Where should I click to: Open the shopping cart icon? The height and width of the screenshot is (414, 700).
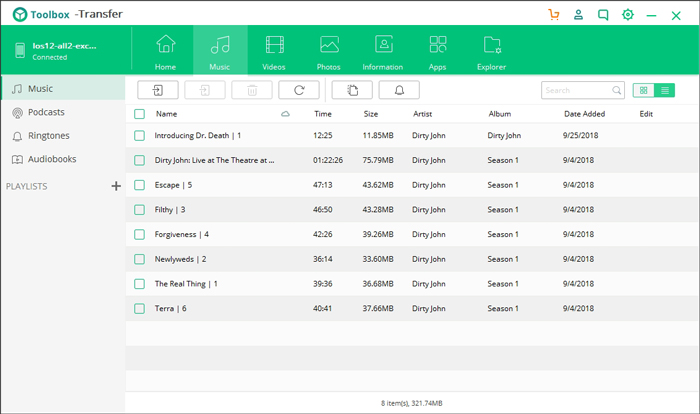(554, 15)
